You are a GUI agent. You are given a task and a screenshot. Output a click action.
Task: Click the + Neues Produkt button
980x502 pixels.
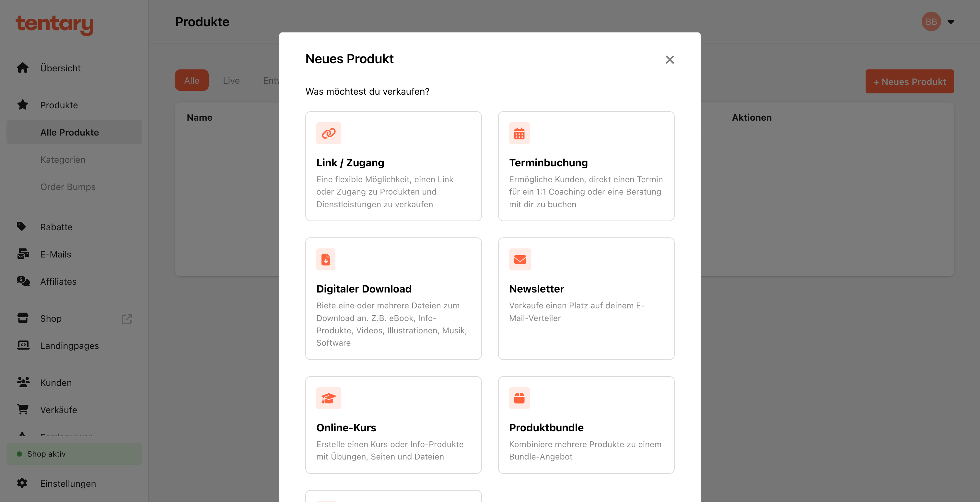pyautogui.click(x=910, y=81)
